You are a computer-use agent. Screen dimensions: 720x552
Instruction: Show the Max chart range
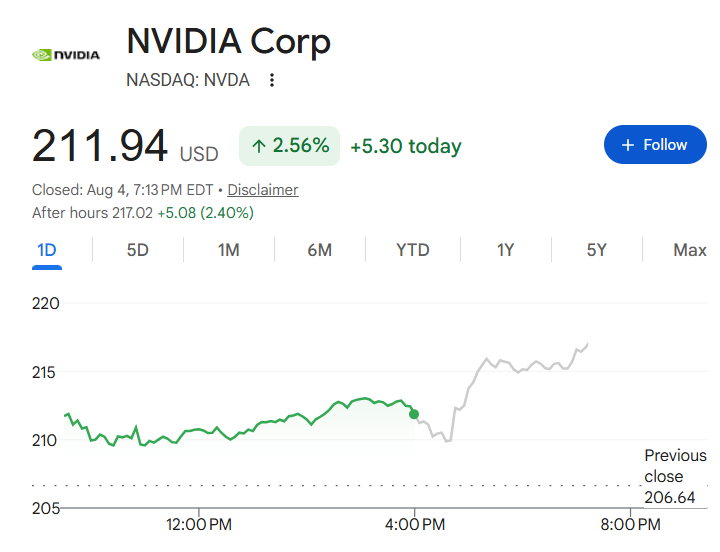(690, 250)
